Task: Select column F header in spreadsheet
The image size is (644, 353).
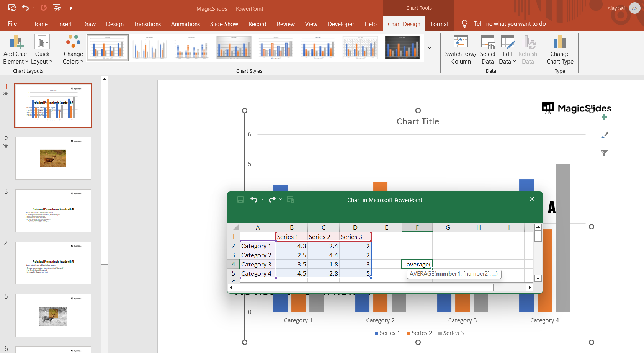Action: 417,227
